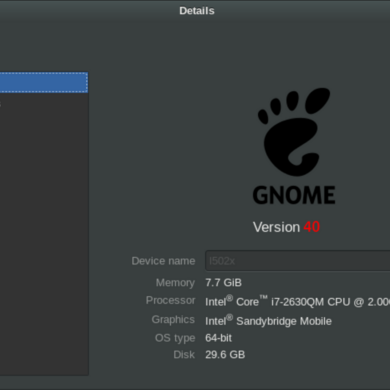Click the "64-bit" OS type value
Screen dimensions: 390x390
[218, 338]
